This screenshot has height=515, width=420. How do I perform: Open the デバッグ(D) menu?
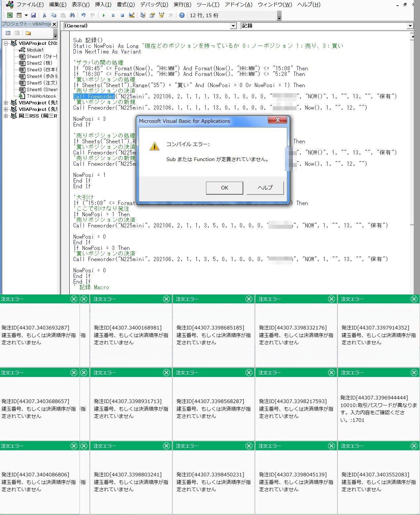click(154, 5)
